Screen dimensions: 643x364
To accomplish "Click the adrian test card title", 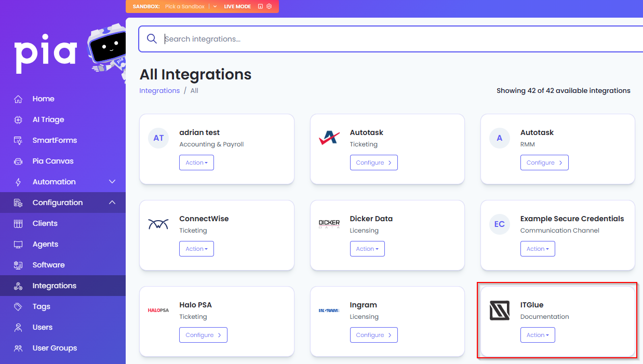I will [x=199, y=132].
